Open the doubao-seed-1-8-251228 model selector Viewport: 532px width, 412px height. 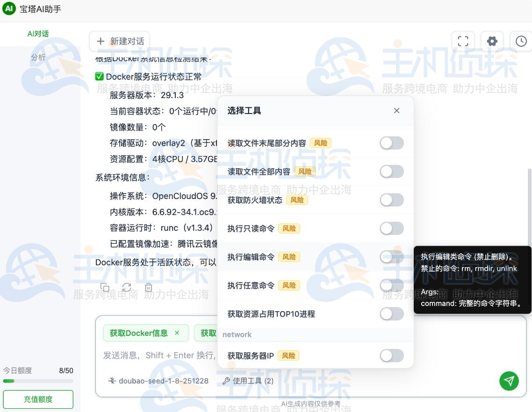(x=159, y=381)
